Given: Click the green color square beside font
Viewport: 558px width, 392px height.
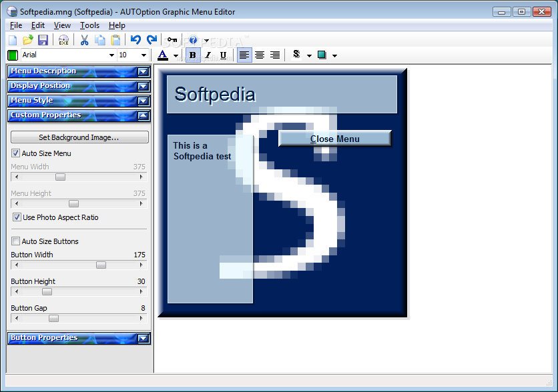Looking at the screenshot, I should pos(13,55).
